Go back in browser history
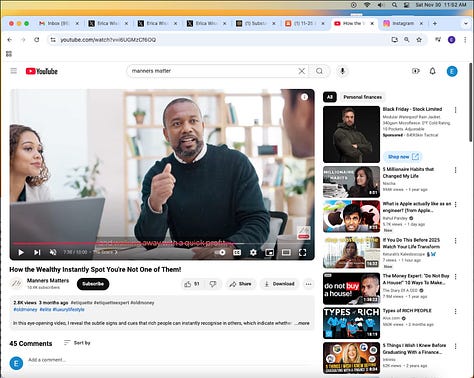 pos(10,40)
